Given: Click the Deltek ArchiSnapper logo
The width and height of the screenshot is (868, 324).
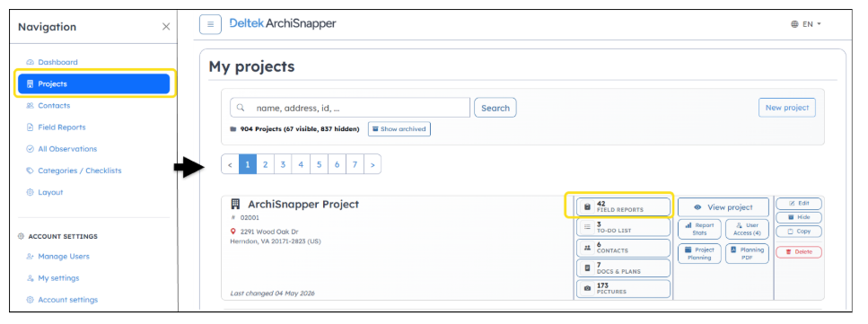Looking at the screenshot, I should (x=283, y=24).
